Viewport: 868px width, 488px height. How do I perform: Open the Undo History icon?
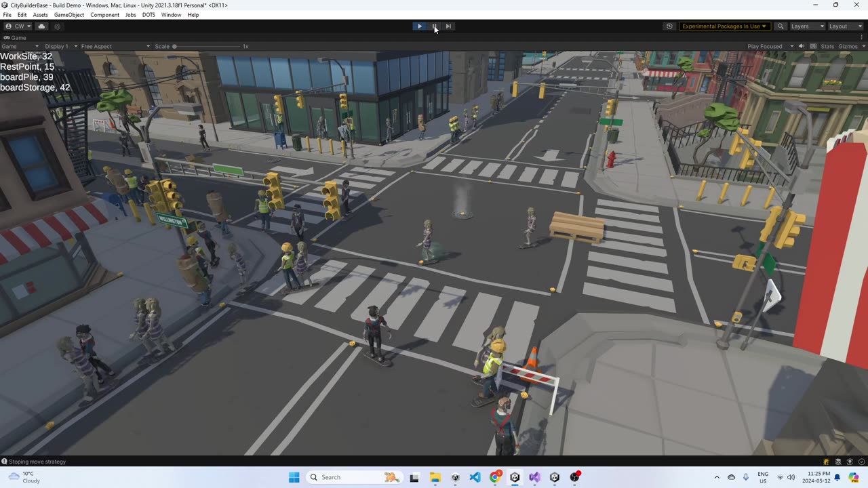click(669, 26)
